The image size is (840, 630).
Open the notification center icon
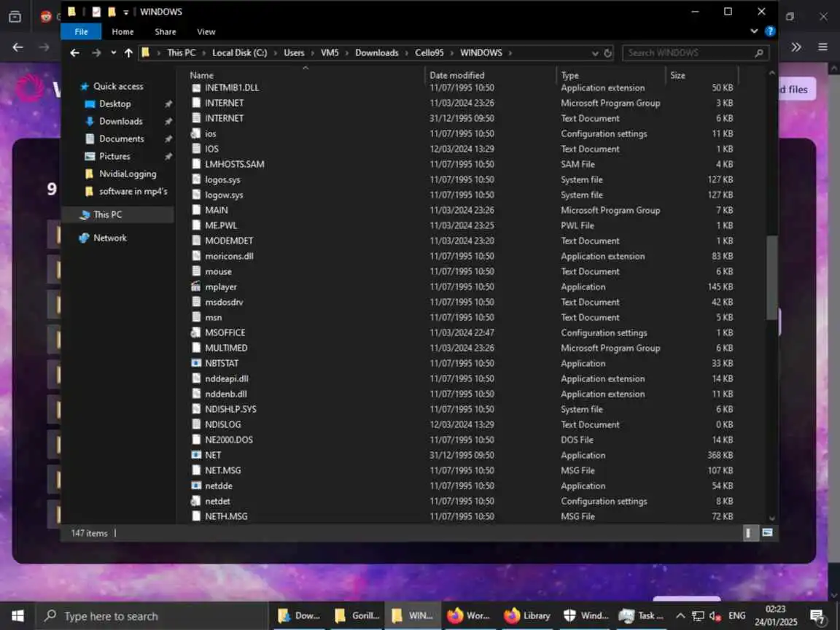click(x=817, y=617)
